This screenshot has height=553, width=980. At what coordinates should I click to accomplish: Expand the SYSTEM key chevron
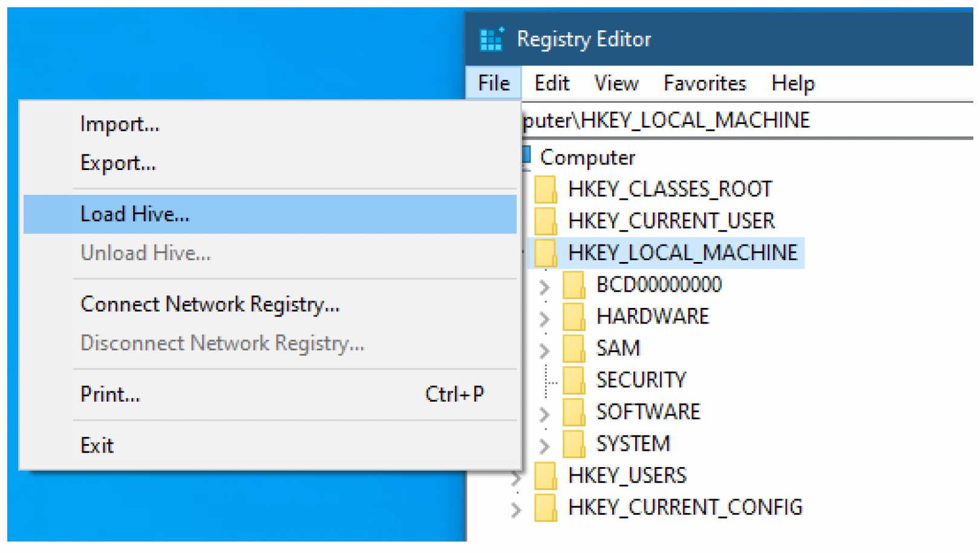coord(544,446)
